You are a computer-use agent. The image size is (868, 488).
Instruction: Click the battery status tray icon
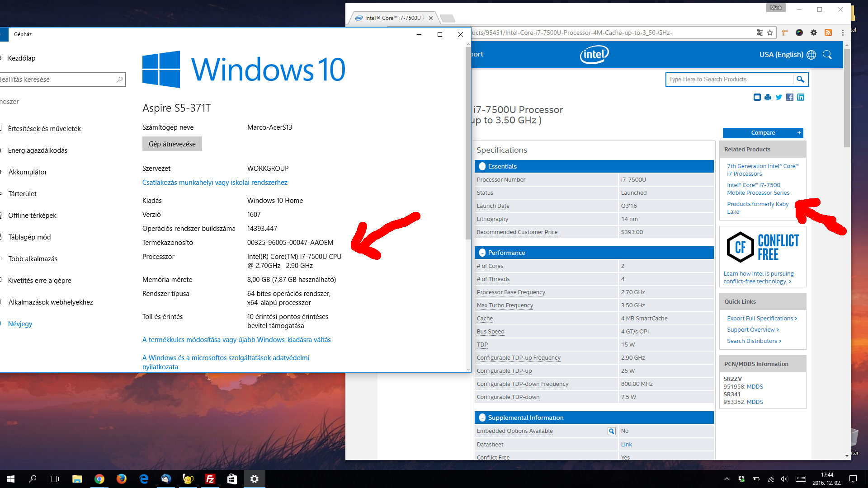[756, 479]
